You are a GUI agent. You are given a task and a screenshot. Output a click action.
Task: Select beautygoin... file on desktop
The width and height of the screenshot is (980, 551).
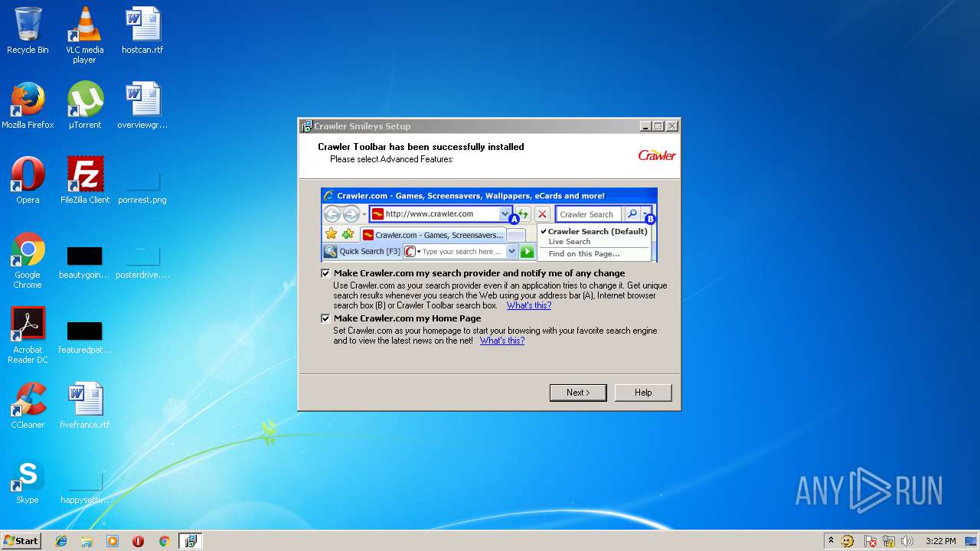coord(84,263)
